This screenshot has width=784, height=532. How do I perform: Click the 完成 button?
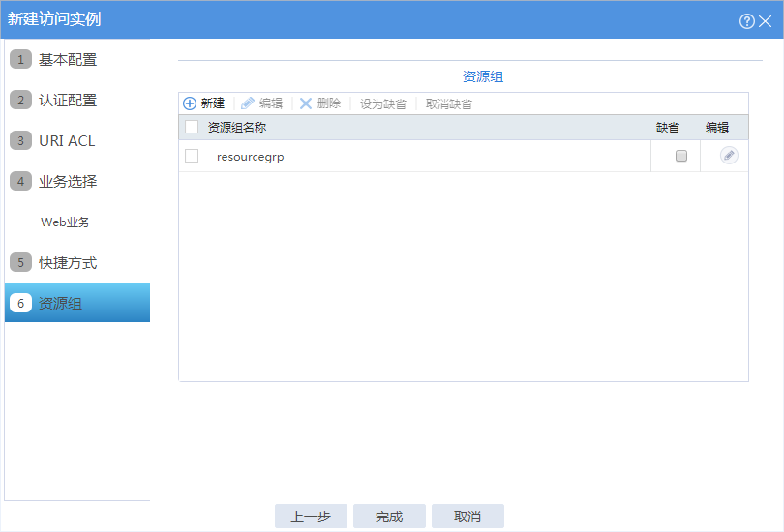tap(389, 516)
